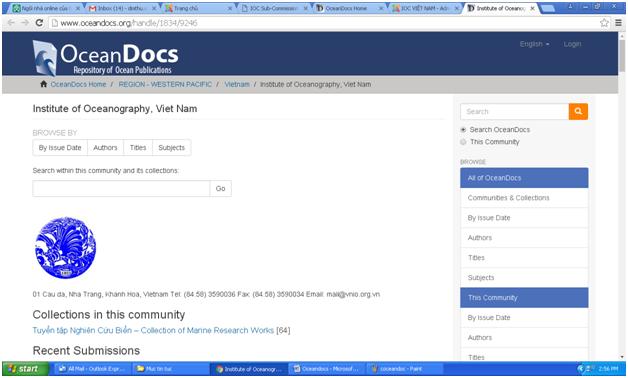Browse by Authors tab under Browse By
Screen dimensions: 628x378
[x=105, y=148]
